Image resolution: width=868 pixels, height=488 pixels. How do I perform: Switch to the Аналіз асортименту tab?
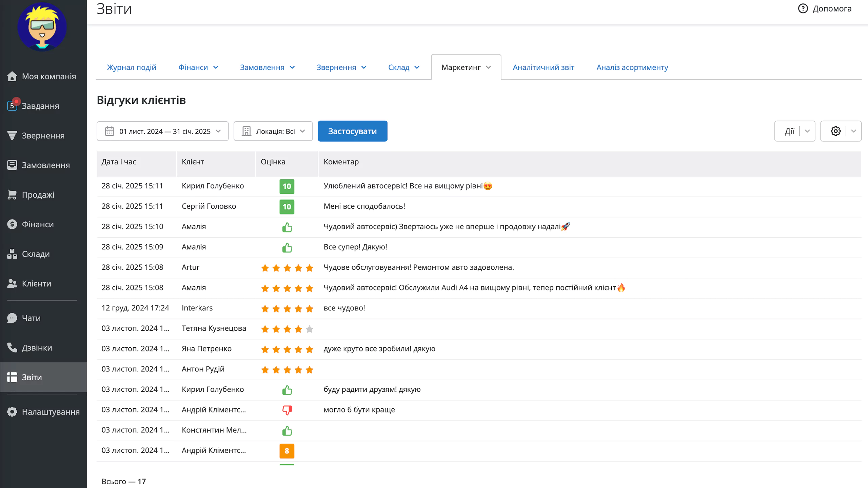[632, 67]
